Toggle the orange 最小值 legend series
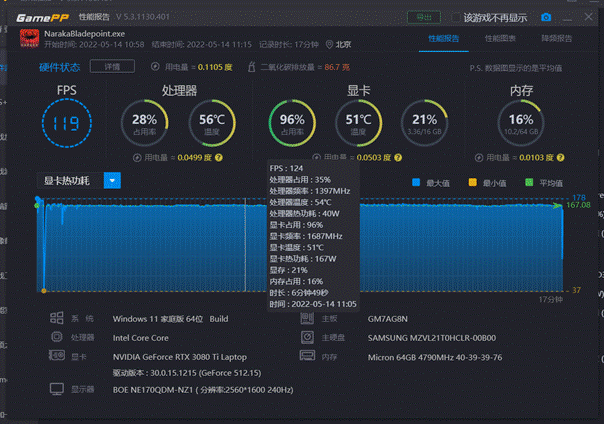604x424 pixels. 473,182
